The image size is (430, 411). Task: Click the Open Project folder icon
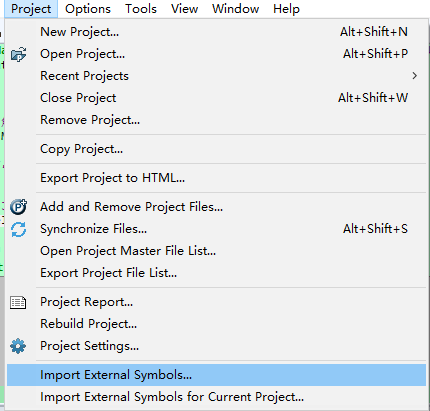click(18, 54)
